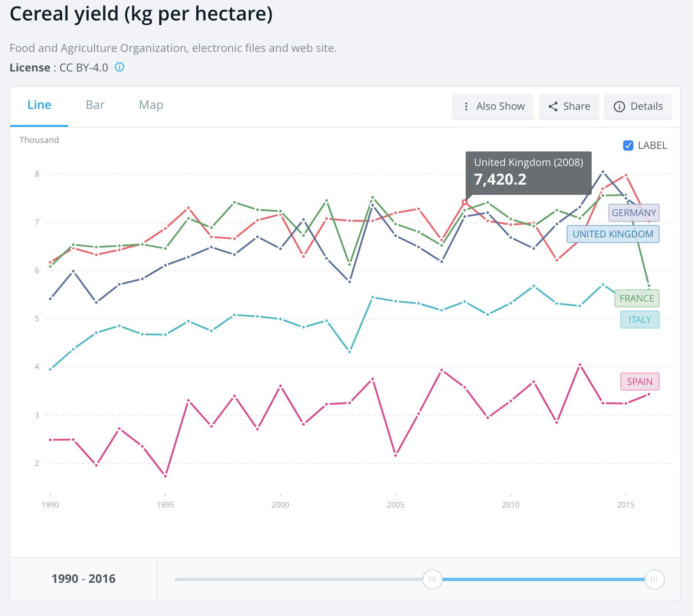Click the right year range slider handle
Viewport: 693px width, 616px height.
pos(654,579)
